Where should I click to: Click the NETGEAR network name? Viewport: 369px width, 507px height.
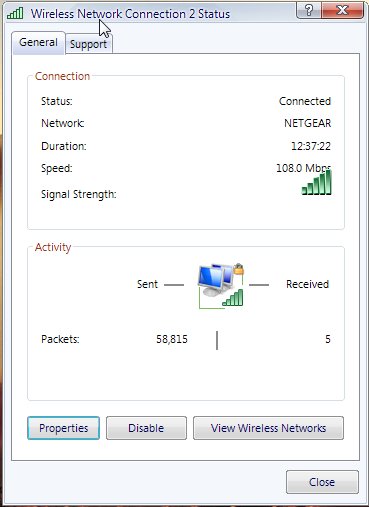[308, 123]
